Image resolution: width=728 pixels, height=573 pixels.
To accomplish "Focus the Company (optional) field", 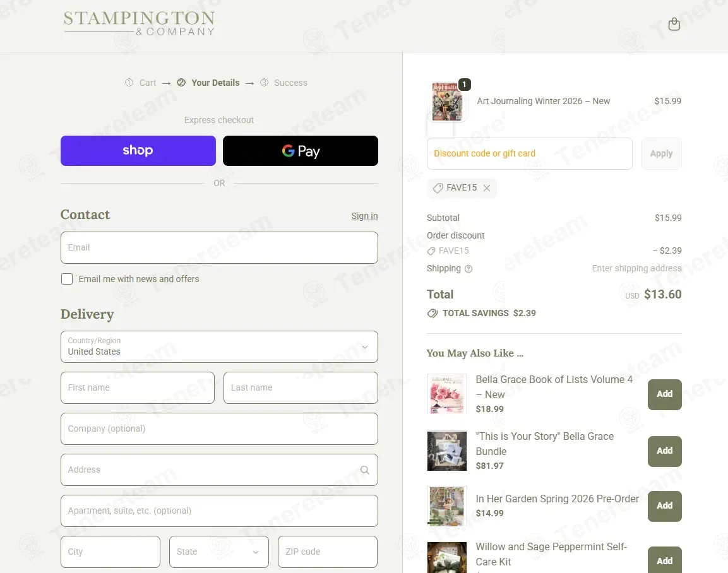I will coord(219,428).
